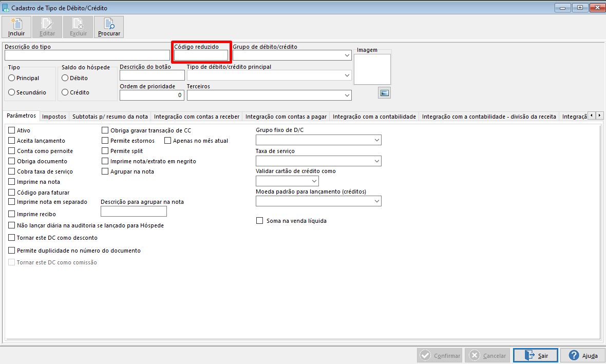The width and height of the screenshot is (606, 364).
Task: Check Não lançar diária na auditoria option
Action: coord(12,225)
